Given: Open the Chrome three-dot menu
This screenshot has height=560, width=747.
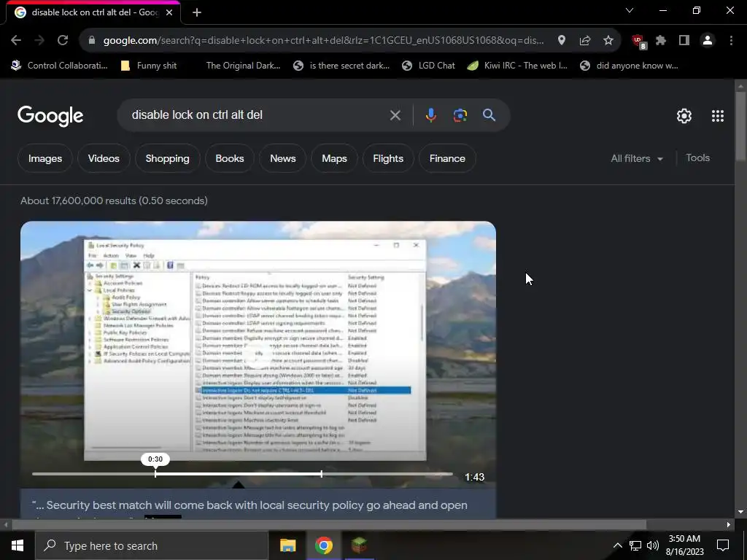Looking at the screenshot, I should click(731, 41).
